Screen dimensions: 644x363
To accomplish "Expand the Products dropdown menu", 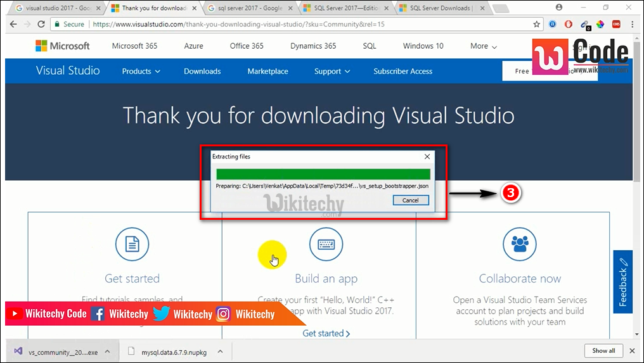I will click(x=141, y=72).
